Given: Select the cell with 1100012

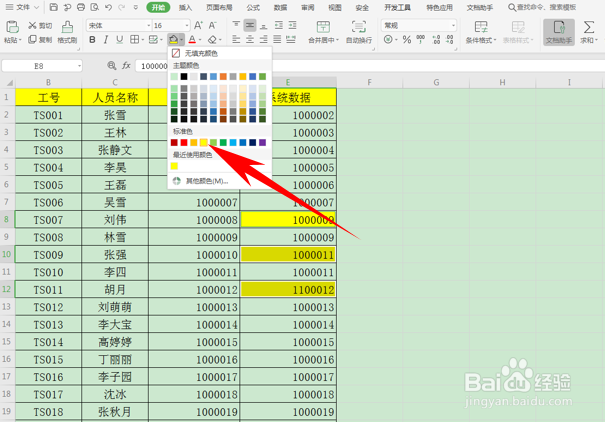Looking at the screenshot, I should tap(288, 290).
